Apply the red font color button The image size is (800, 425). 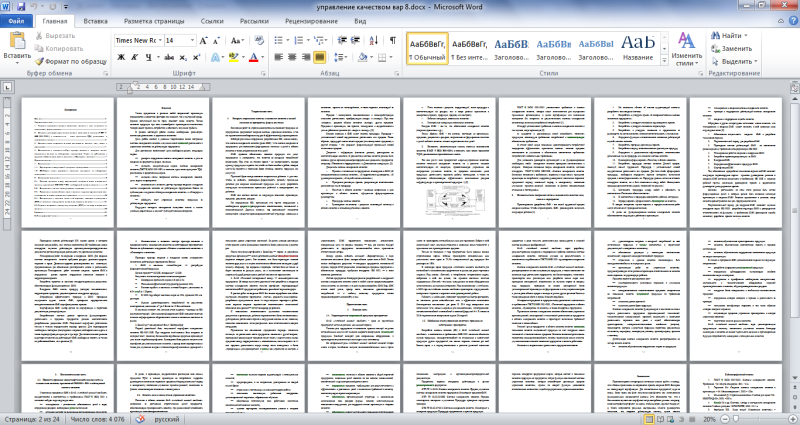(254, 57)
